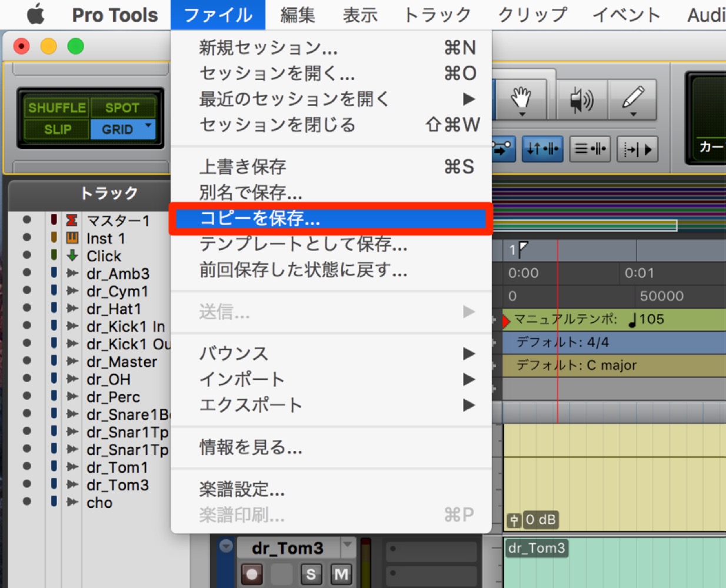The height and width of the screenshot is (588, 726).
Task: Click the Click track aux input icon
Action: pyautogui.click(x=72, y=255)
